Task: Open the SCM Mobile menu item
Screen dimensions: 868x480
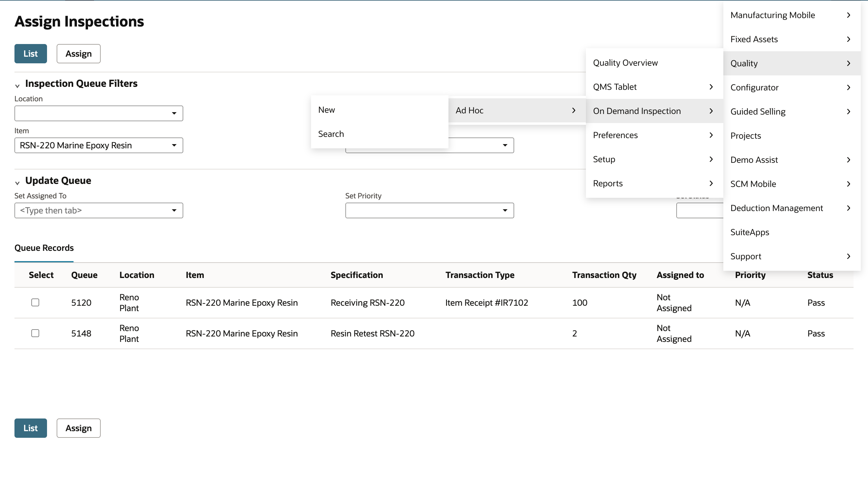Action: pos(792,184)
